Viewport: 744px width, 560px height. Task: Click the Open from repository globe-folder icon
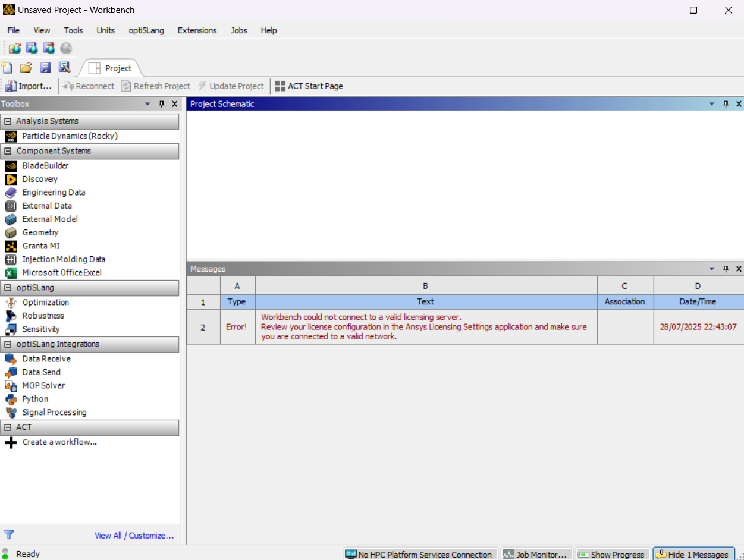click(15, 48)
